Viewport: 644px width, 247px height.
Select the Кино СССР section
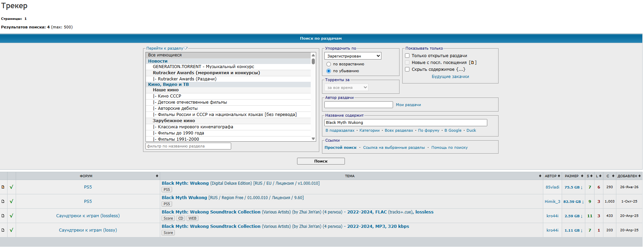pyautogui.click(x=228, y=96)
